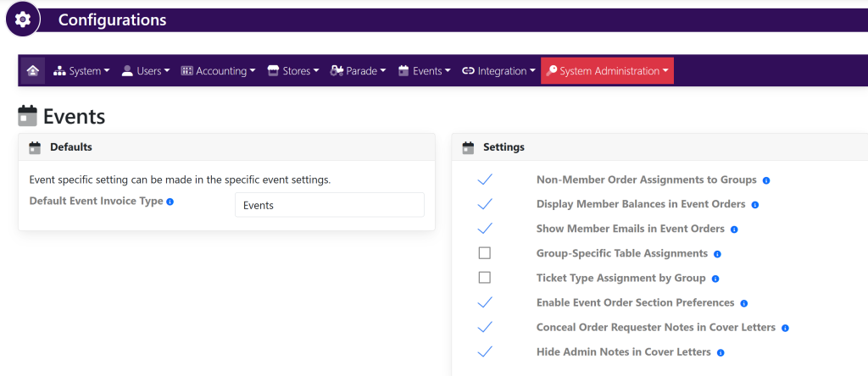
Task: Uncheck Conceal Order Requester Notes in Cover Letters
Action: [485, 327]
